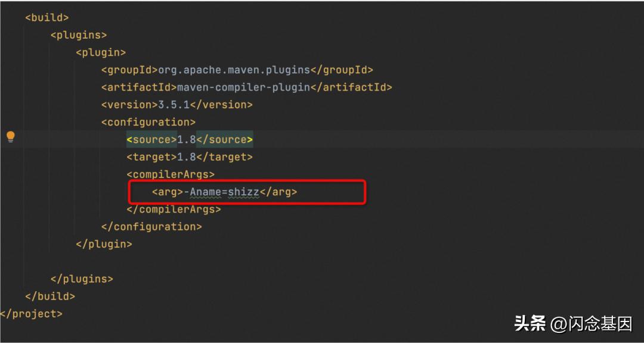Click the closing </build> tag
This screenshot has height=343, width=644.
tap(50, 296)
